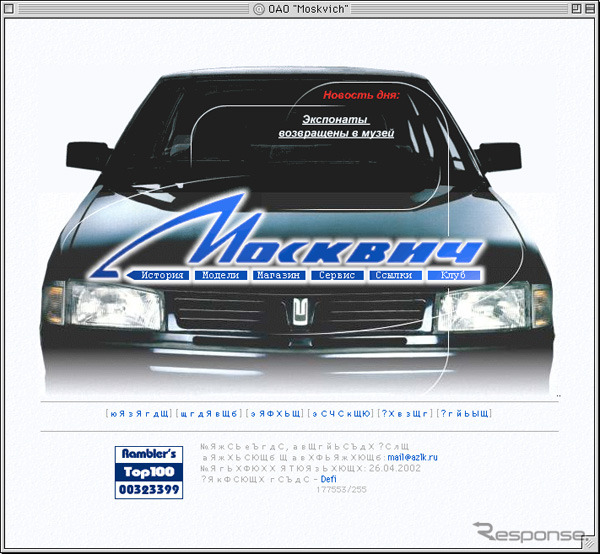The image size is (600, 554).
Task: Click the fourth bracketed footer link
Action: 341,414
